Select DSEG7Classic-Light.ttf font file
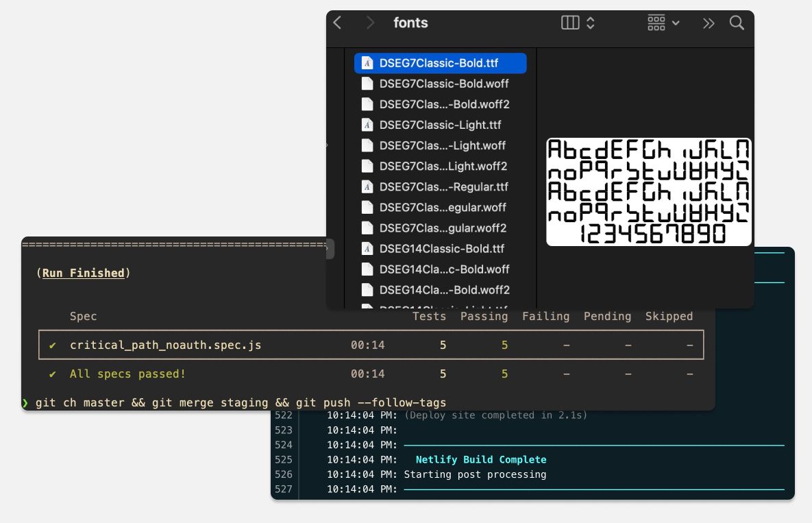The width and height of the screenshot is (812, 523). (x=440, y=125)
